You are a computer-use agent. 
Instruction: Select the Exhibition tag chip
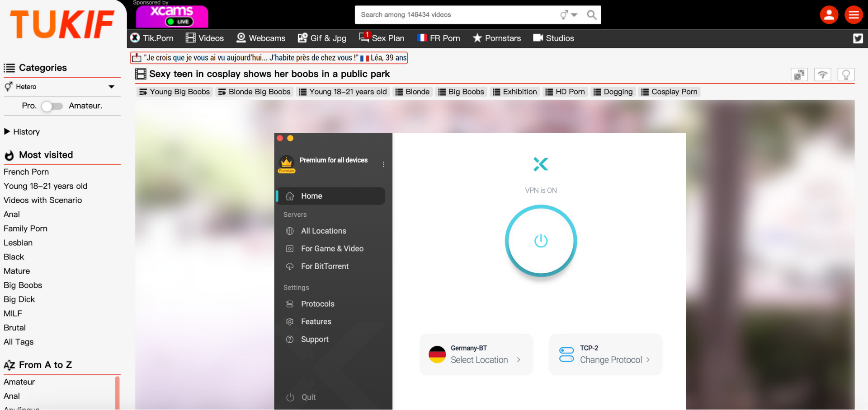pyautogui.click(x=515, y=92)
